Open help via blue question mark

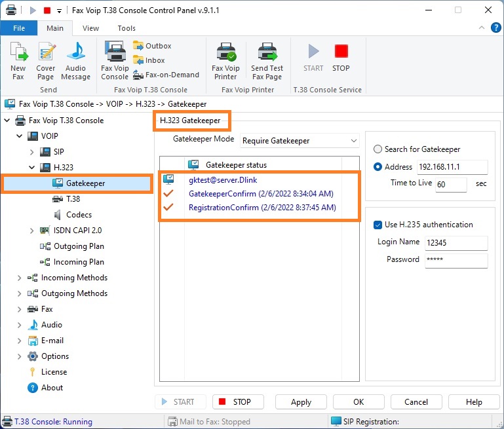(495, 28)
